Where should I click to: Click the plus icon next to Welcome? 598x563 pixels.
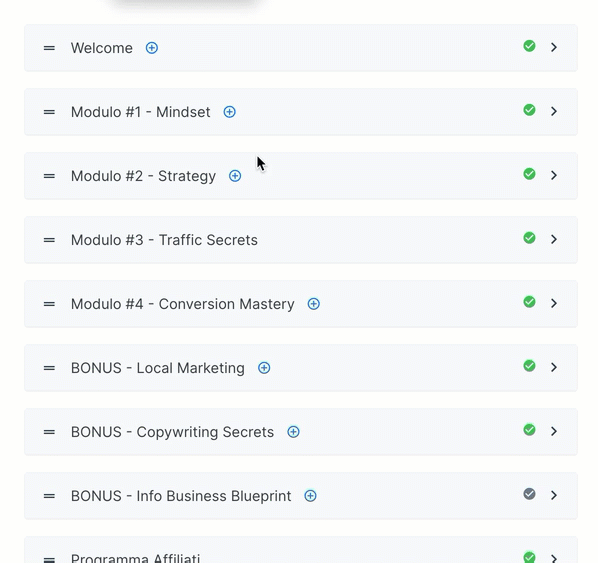(152, 48)
